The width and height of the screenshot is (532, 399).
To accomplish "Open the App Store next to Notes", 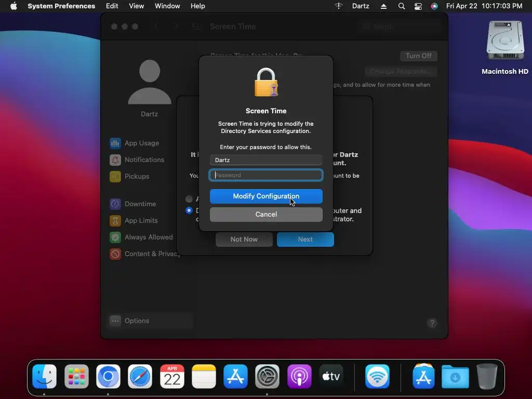I will tap(235, 377).
